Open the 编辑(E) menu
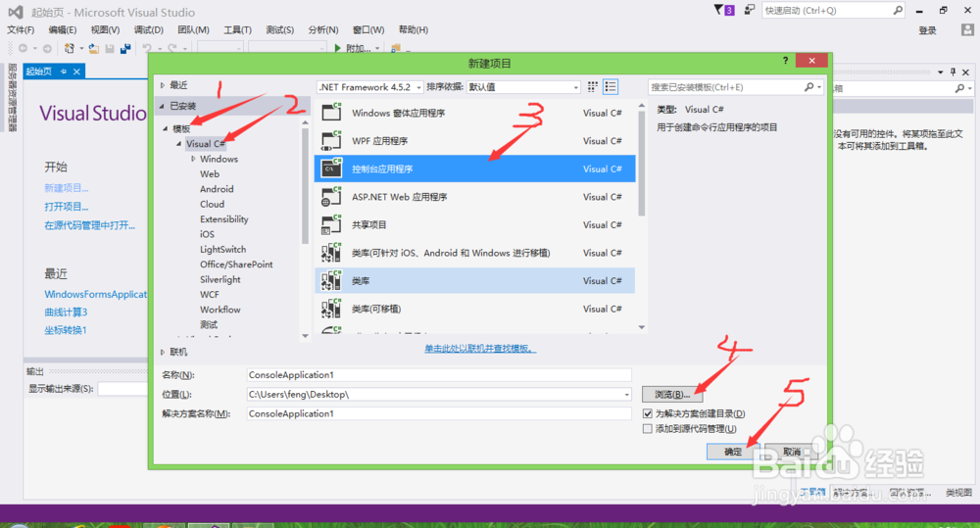 pos(63,29)
